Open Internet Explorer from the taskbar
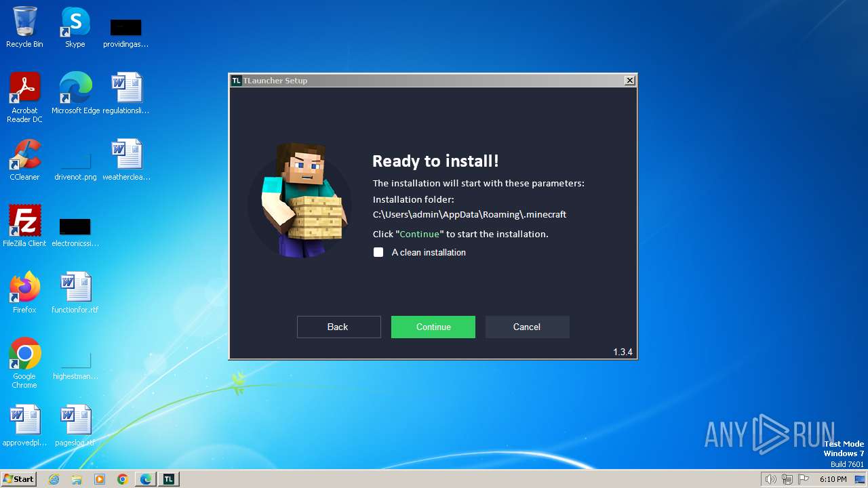 pyautogui.click(x=54, y=479)
